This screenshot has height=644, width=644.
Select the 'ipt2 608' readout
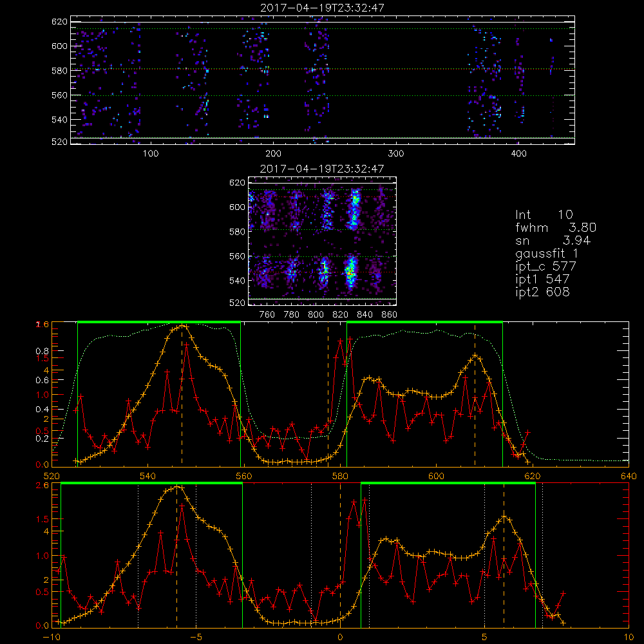click(x=542, y=292)
